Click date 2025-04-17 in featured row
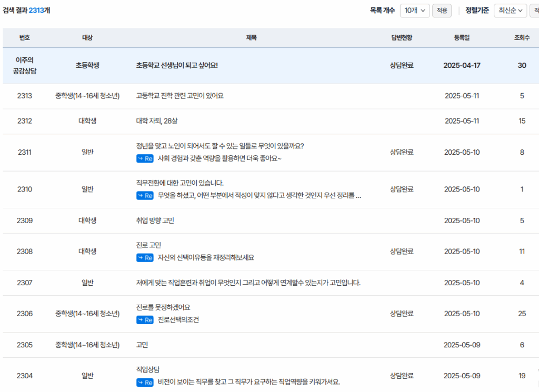The width and height of the screenshot is (539, 392). tap(462, 65)
